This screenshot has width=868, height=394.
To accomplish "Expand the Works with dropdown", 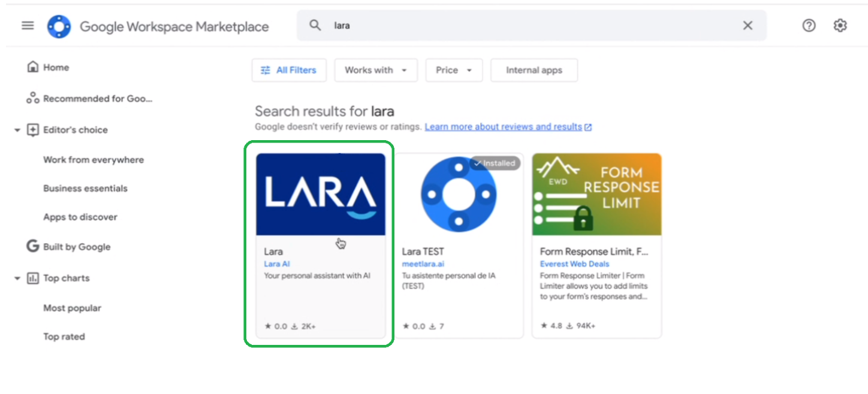I will click(x=376, y=70).
